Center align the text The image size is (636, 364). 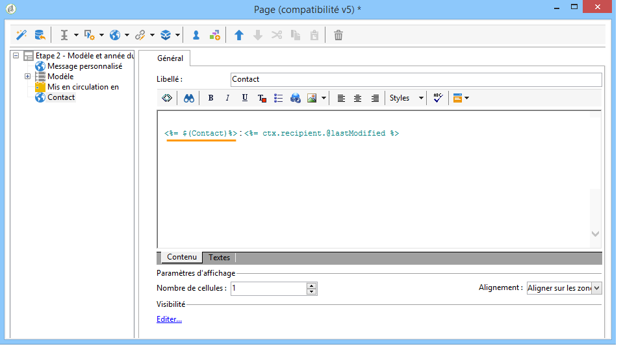(357, 98)
